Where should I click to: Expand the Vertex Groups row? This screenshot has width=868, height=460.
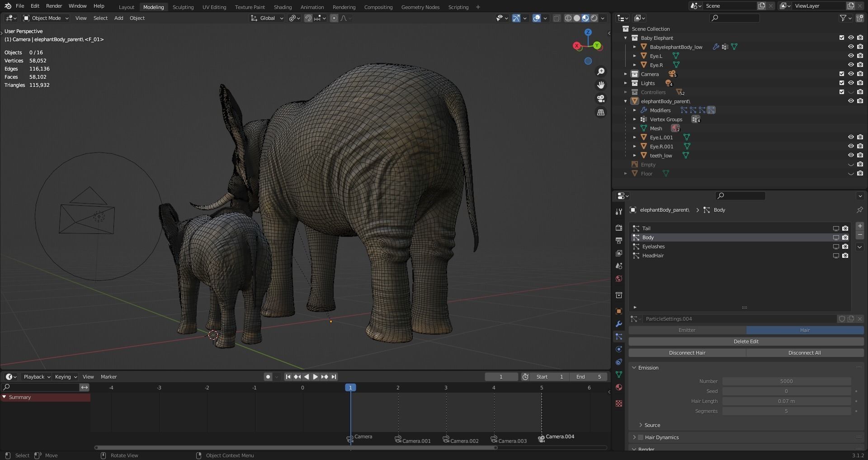[635, 119]
